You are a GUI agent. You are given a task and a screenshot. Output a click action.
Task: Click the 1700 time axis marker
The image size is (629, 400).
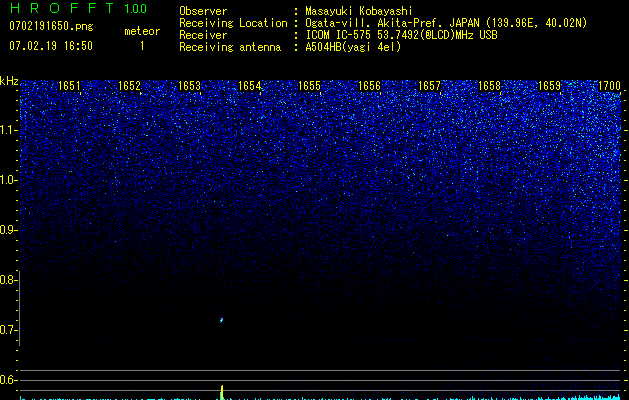tap(610, 86)
